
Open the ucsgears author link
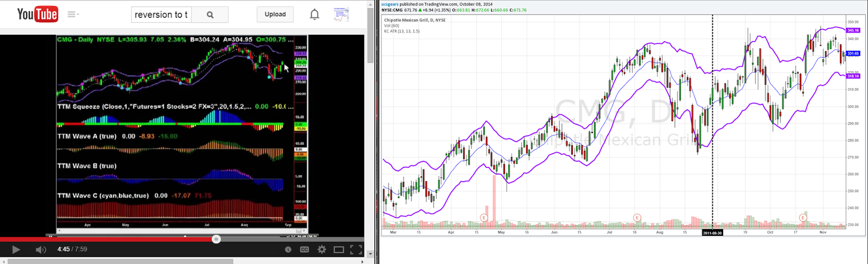(x=390, y=4)
